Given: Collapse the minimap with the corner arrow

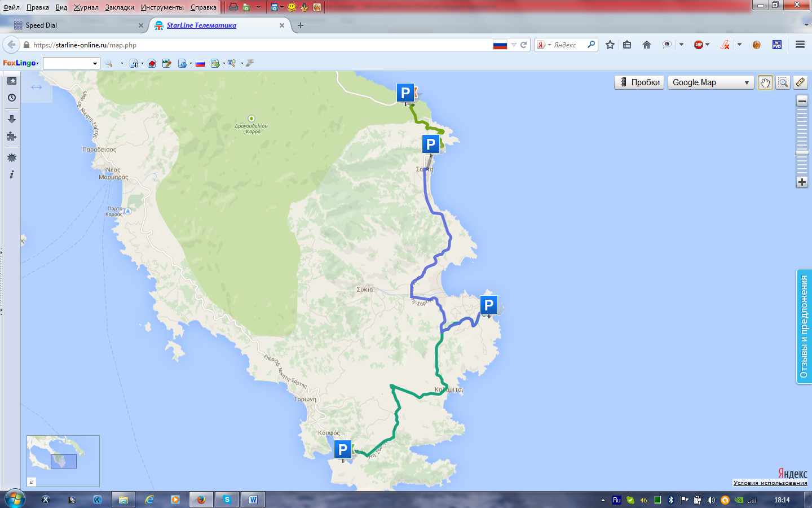Looking at the screenshot, I should click(32, 481).
